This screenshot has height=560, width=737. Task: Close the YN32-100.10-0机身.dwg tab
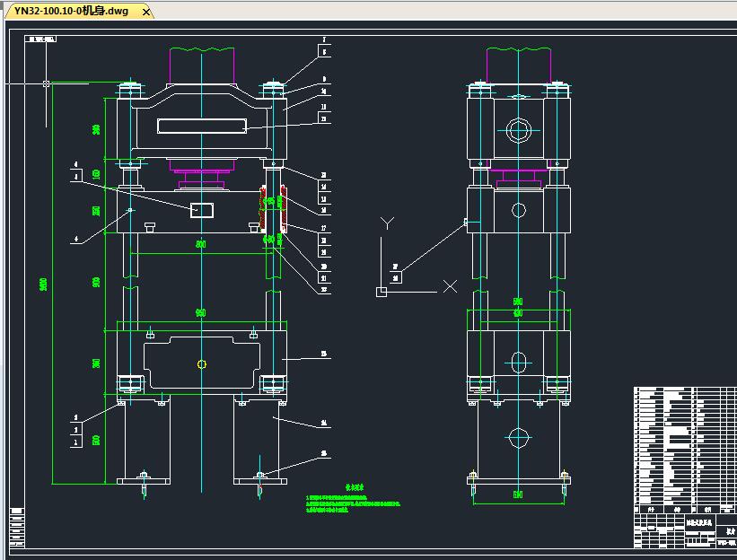click(x=146, y=13)
